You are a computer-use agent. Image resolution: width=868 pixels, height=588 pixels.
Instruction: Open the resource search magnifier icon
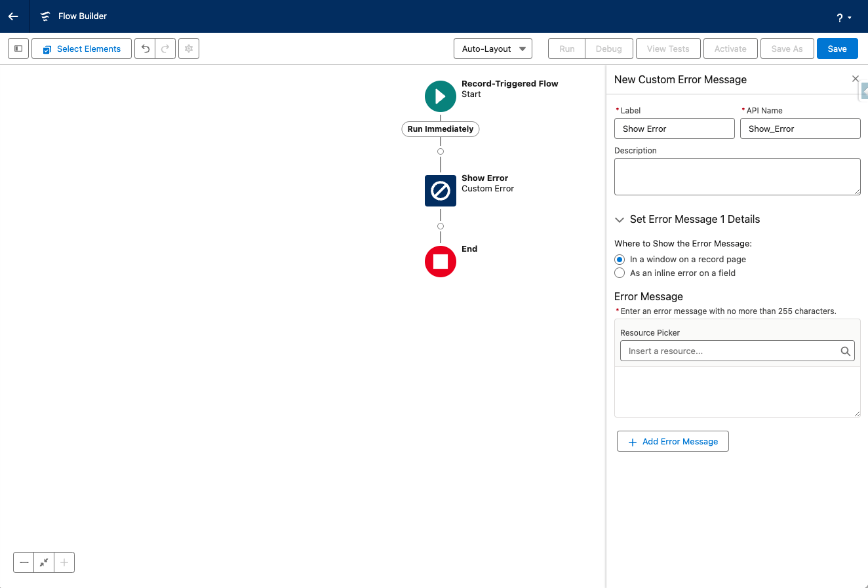845,351
